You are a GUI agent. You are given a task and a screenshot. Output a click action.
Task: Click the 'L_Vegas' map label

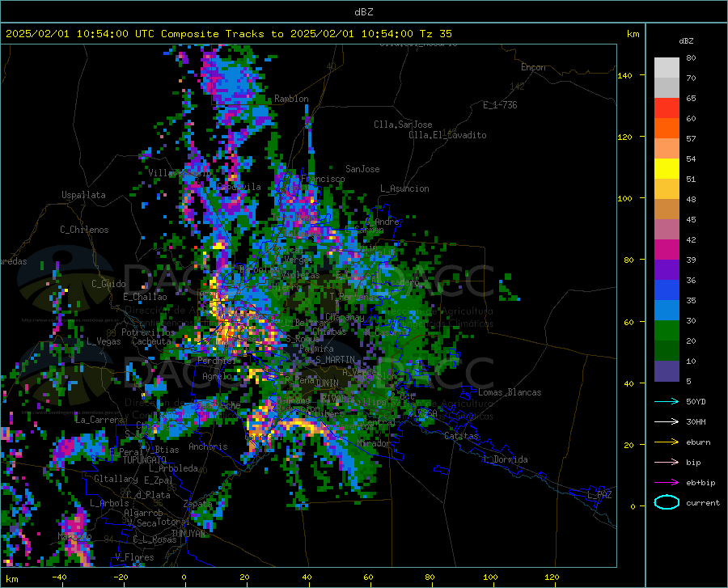coord(104,341)
